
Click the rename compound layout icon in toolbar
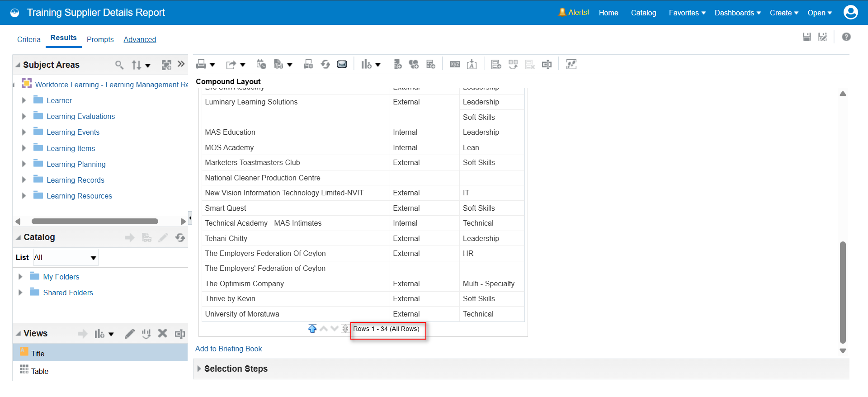(x=547, y=65)
